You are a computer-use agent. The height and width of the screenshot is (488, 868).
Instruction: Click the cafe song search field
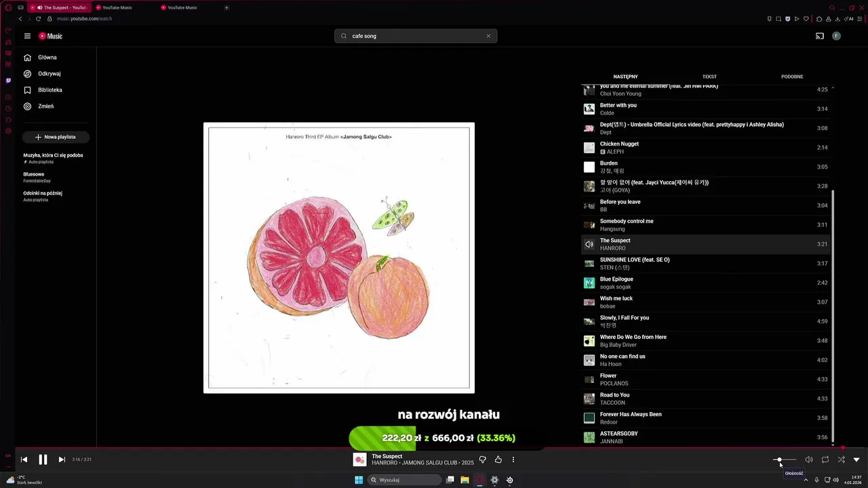coord(415,36)
